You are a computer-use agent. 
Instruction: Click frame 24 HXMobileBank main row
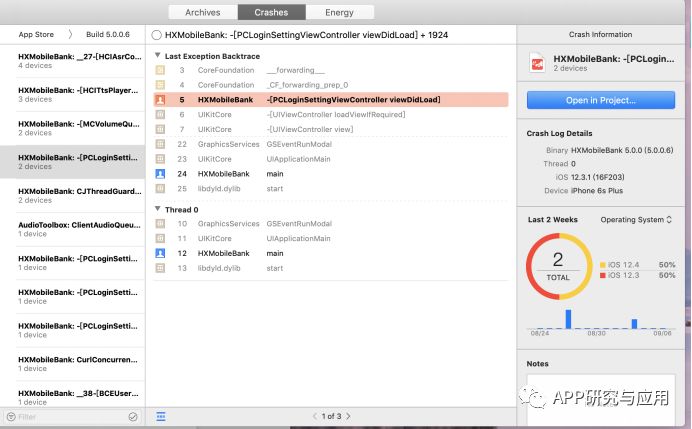tap(331, 174)
